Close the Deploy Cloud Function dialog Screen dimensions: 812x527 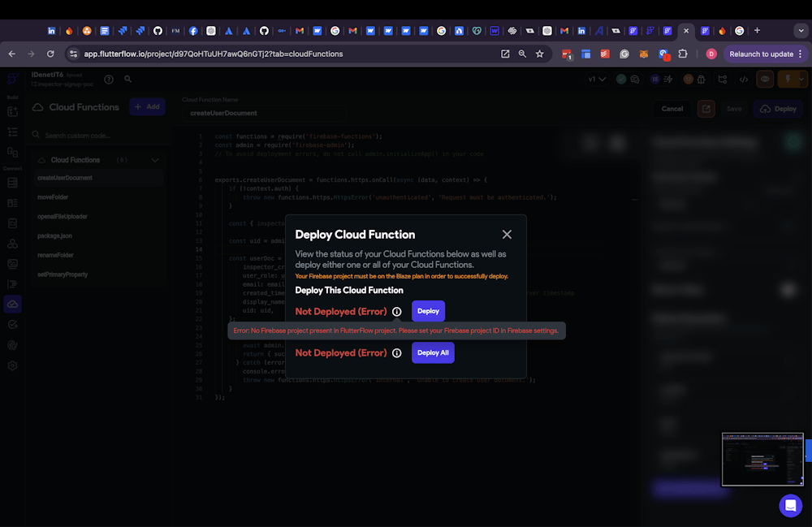[x=507, y=235]
